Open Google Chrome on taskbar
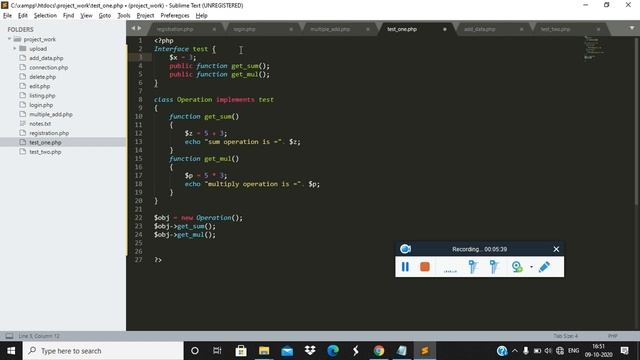640x360 pixels. pos(379,351)
